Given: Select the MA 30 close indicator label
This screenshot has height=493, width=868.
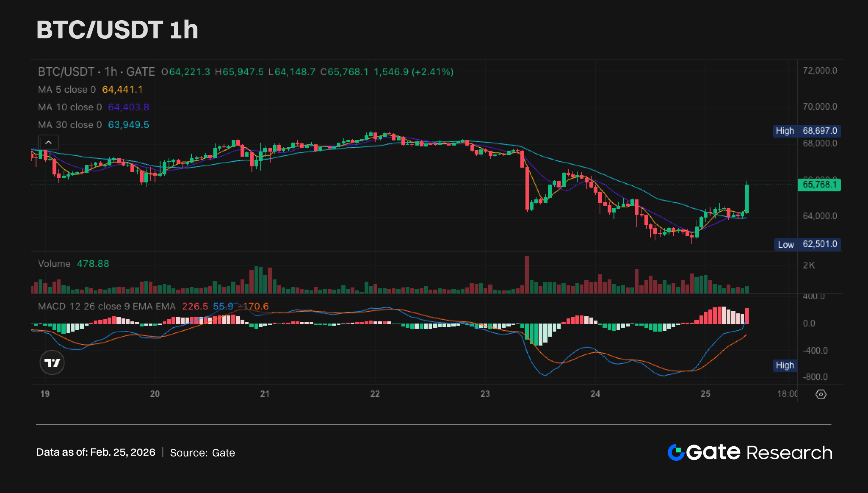Looking at the screenshot, I should pos(70,125).
